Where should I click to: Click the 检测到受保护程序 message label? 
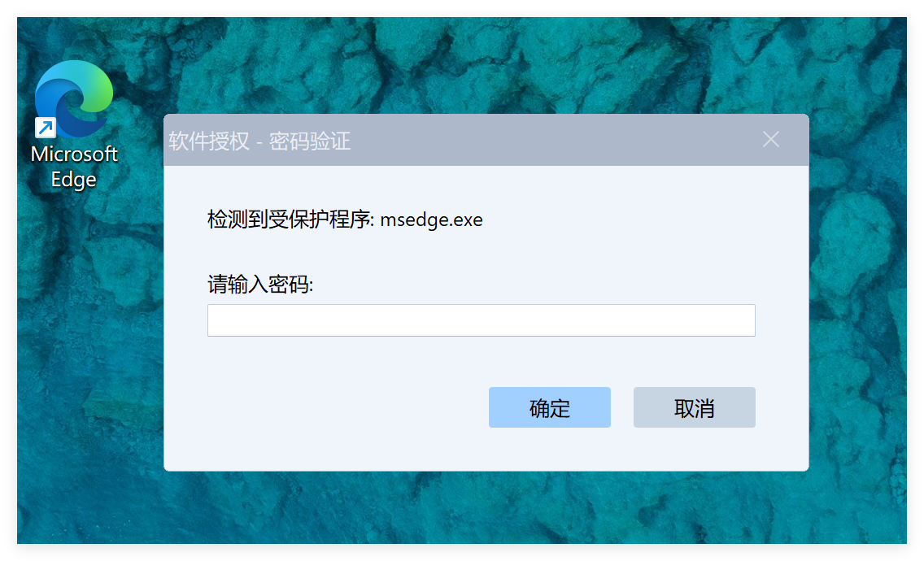290,220
